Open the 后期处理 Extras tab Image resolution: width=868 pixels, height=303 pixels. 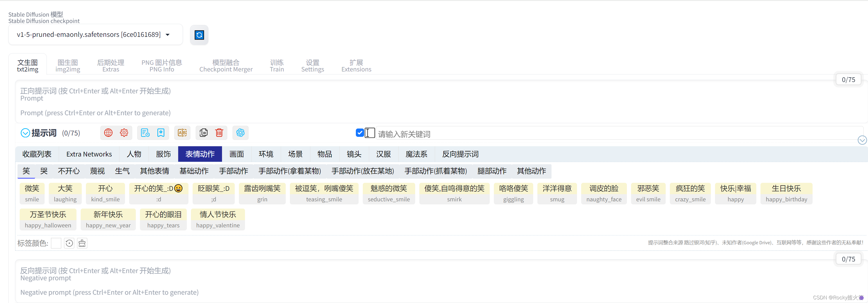tap(111, 66)
